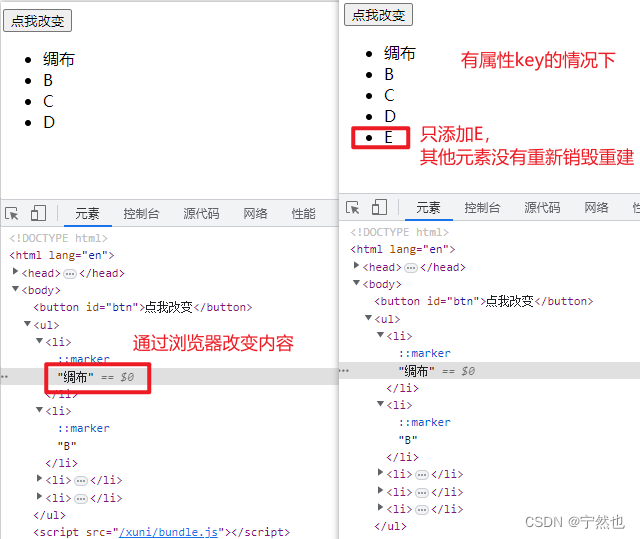Viewport: 640px width, 539px height.
Task: Select ::marker under B's li in left DevTools
Action: [x=84, y=428]
